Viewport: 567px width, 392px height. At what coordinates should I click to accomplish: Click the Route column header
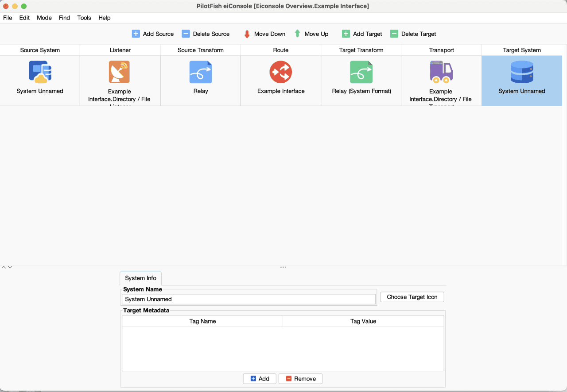pos(281,50)
